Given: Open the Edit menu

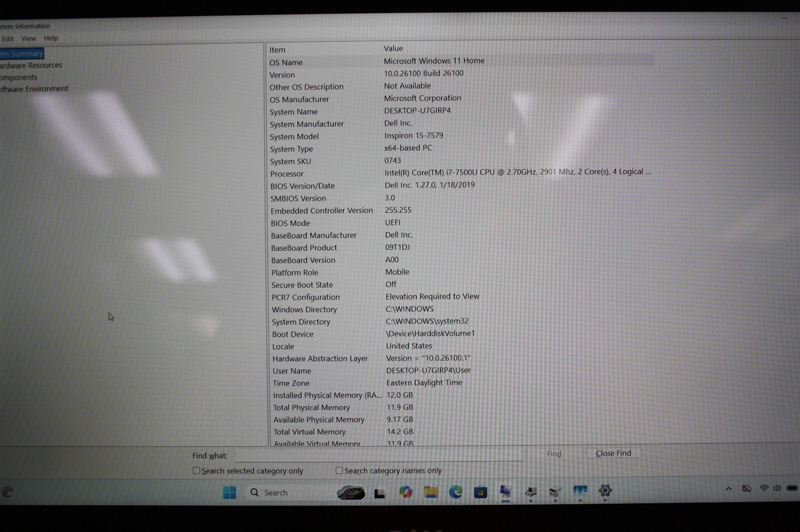Looking at the screenshot, I should pyautogui.click(x=8, y=38).
